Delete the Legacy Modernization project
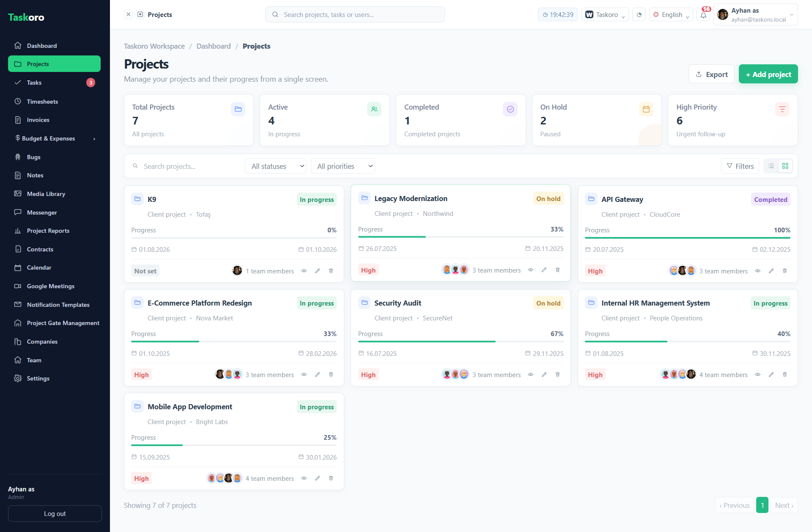812x532 pixels. [x=558, y=270]
